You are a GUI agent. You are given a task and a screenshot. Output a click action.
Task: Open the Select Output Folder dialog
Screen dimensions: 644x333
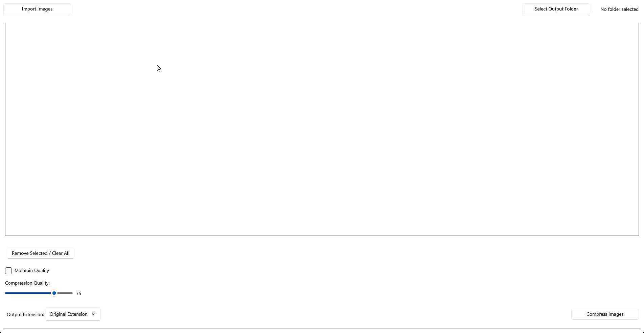tap(556, 9)
